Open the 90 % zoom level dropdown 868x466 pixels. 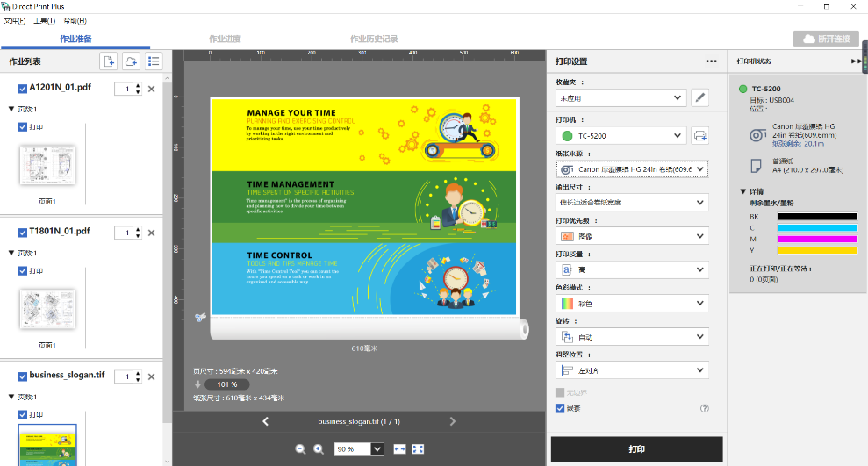377,448
